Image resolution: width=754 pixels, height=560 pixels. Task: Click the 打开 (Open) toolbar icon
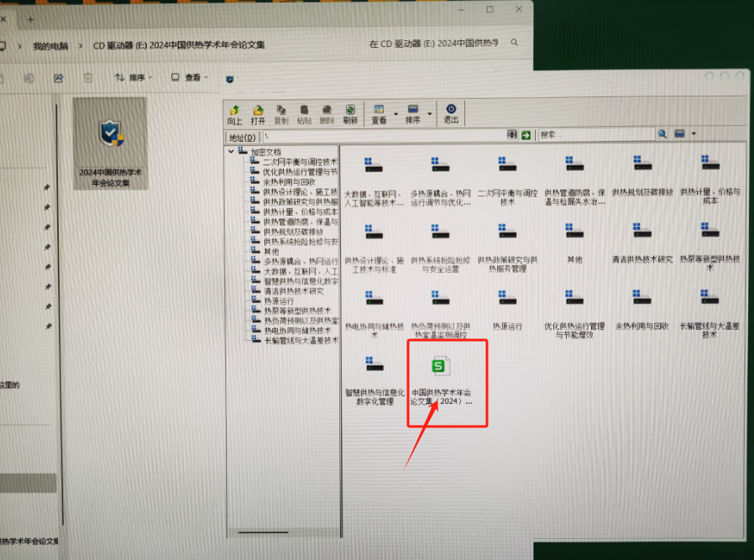pos(258,113)
